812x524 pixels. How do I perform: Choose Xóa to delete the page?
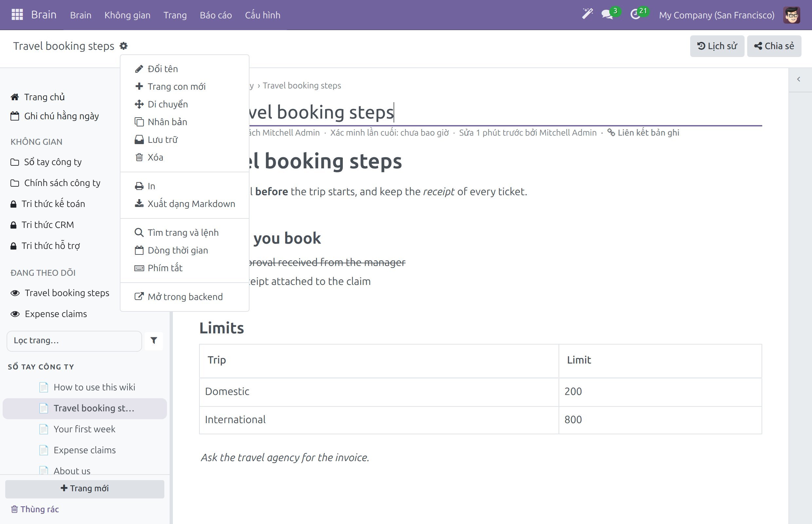185,157
